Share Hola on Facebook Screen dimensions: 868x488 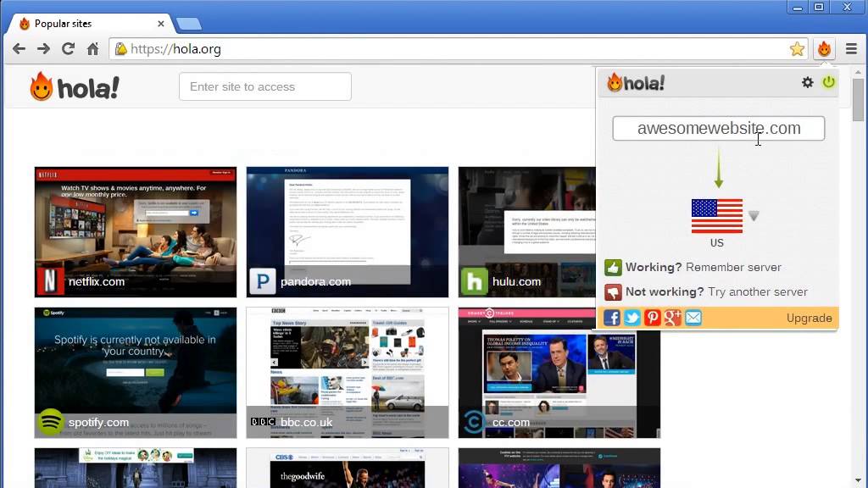(x=612, y=318)
